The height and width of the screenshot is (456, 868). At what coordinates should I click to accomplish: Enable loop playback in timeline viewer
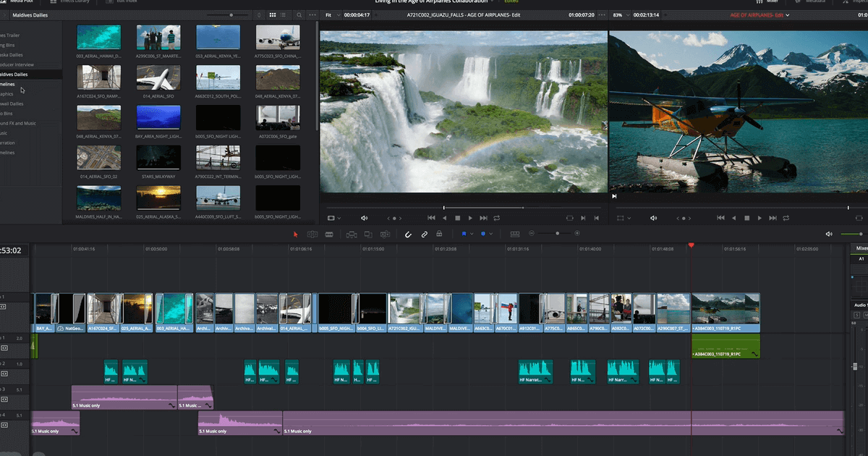pyautogui.click(x=786, y=218)
